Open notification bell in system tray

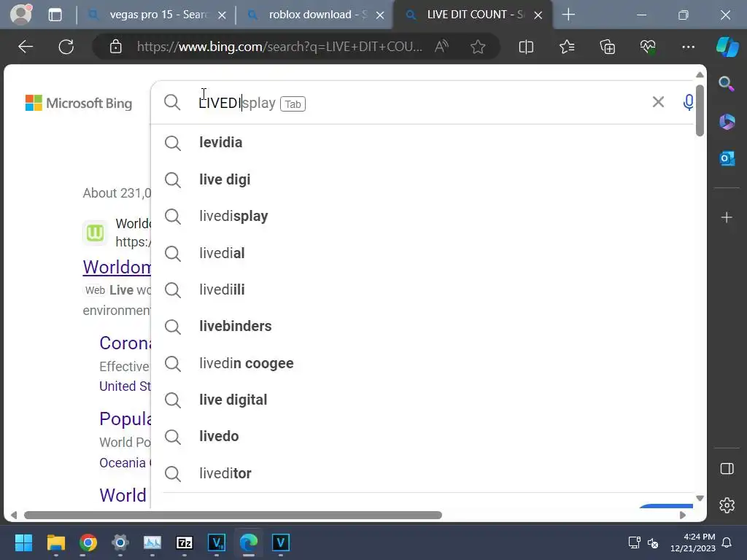click(x=727, y=542)
